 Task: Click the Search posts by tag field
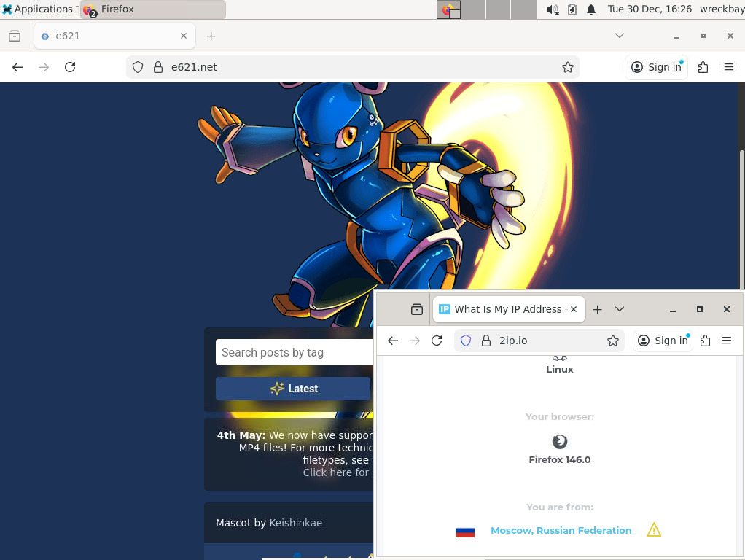[x=295, y=352]
